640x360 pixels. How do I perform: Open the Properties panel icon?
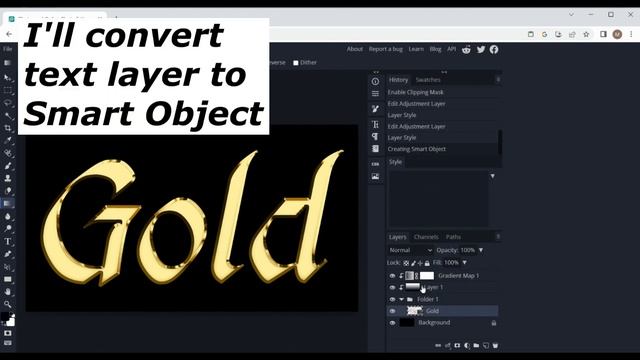pos(375,94)
